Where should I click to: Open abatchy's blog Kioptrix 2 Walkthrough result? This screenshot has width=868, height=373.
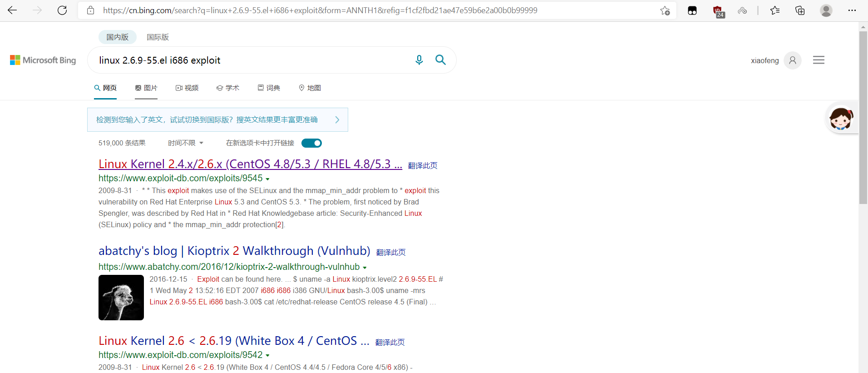click(234, 251)
